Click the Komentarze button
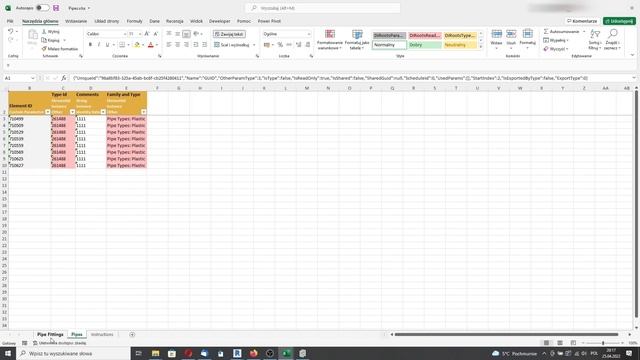Screen dimensions: 640x360 pos(582,21)
